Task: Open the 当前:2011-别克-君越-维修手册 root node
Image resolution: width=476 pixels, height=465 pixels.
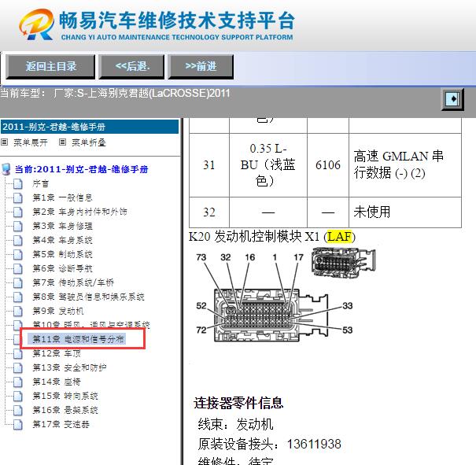Action: point(81,169)
